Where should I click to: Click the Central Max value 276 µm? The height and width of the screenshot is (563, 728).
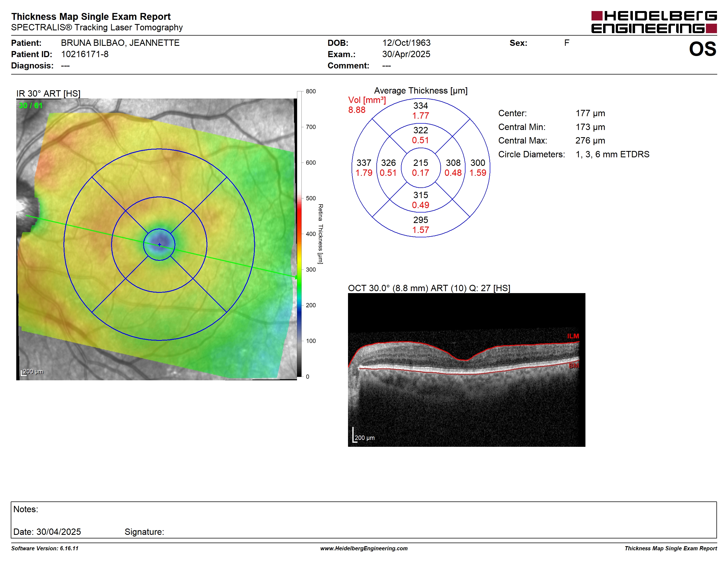pos(590,140)
